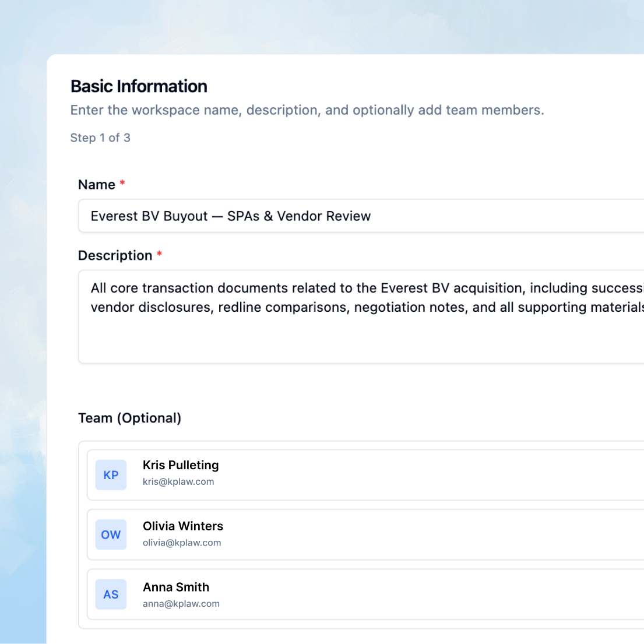Click the Name input field
The height and width of the screenshot is (644, 644).
tap(361, 216)
